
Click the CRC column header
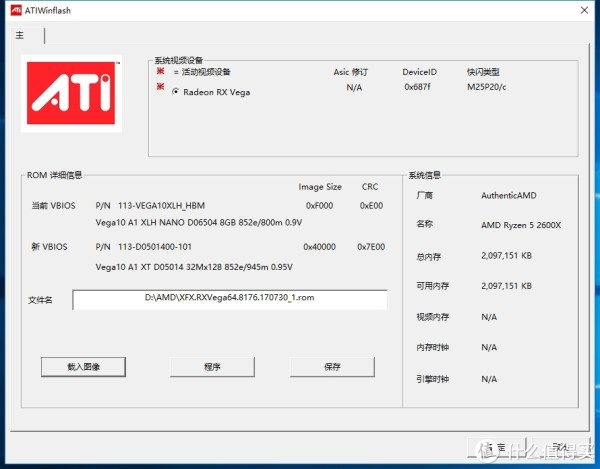370,187
